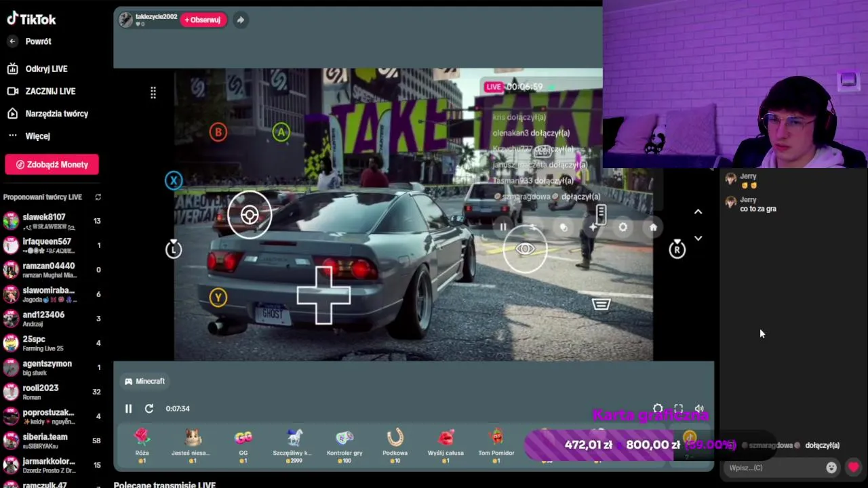The image size is (868, 488).
Task: Toggle fullscreen mode on player
Action: 678,409
